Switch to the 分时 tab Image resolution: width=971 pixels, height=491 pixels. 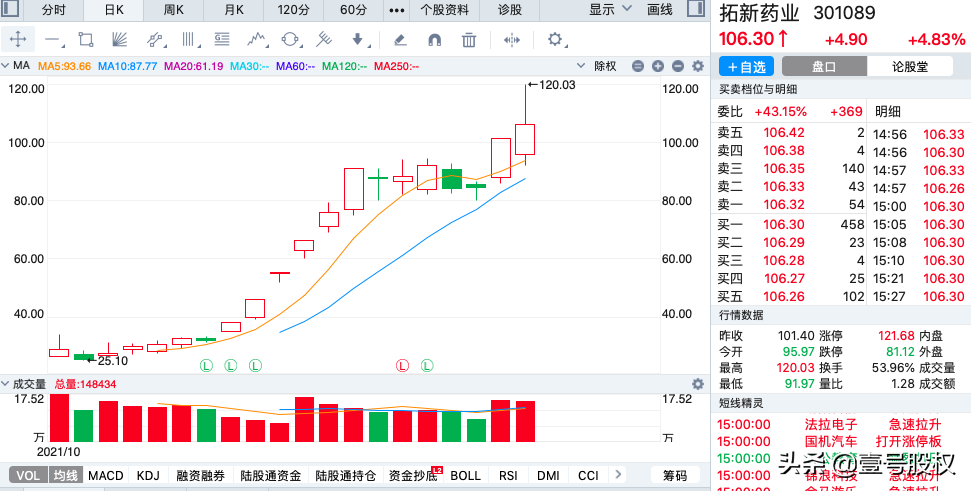click(54, 10)
